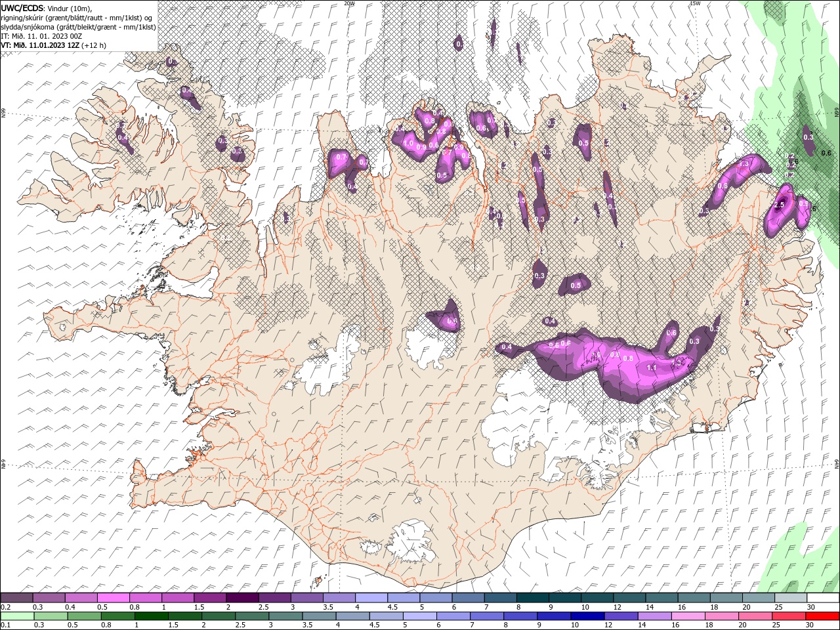840x630 pixels.
Task: Click bottom legend swatch starting at 0.3
Action: tap(51, 616)
